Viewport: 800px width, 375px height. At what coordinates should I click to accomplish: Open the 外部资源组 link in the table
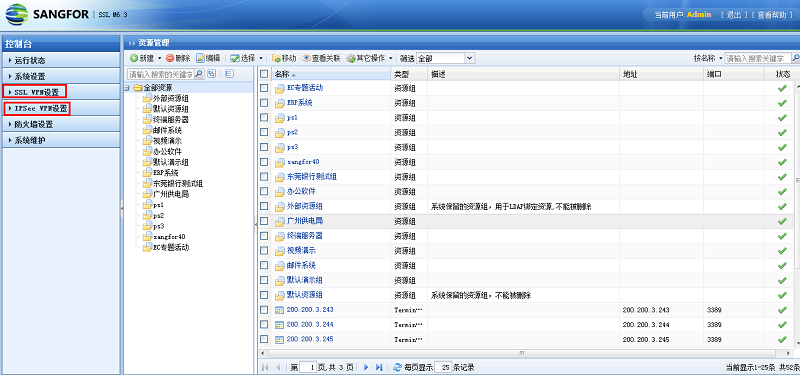[305, 207]
